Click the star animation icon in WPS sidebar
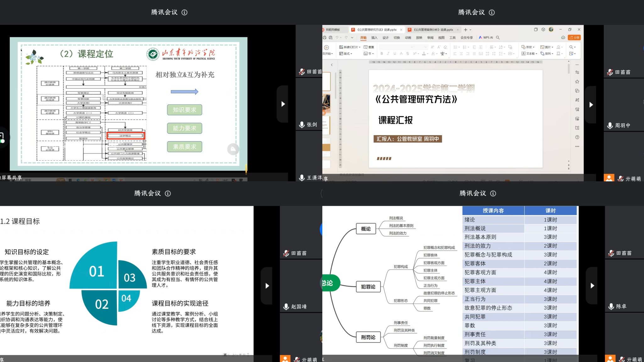This screenshot has height=362, width=644. pos(577,82)
